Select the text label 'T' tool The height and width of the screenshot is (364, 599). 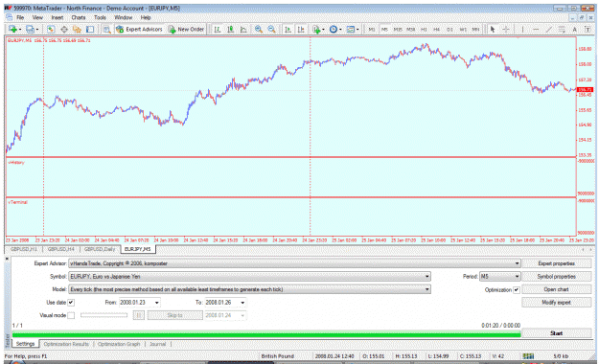587,30
